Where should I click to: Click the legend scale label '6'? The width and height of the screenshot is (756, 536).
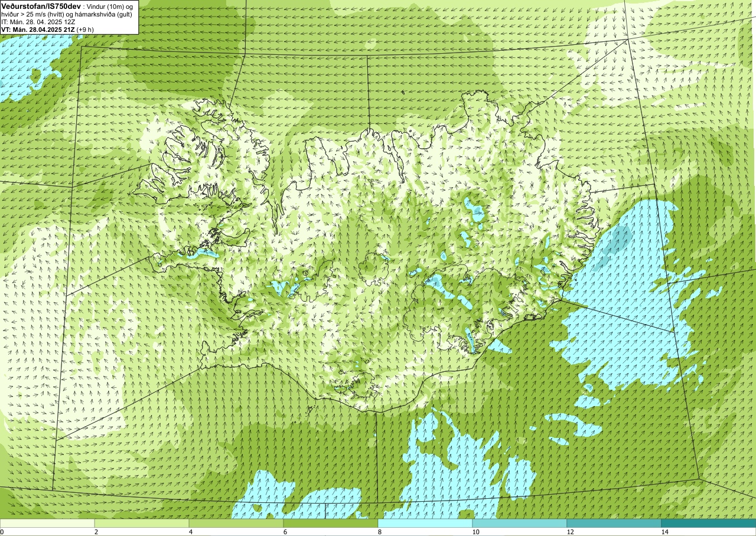[x=285, y=532]
